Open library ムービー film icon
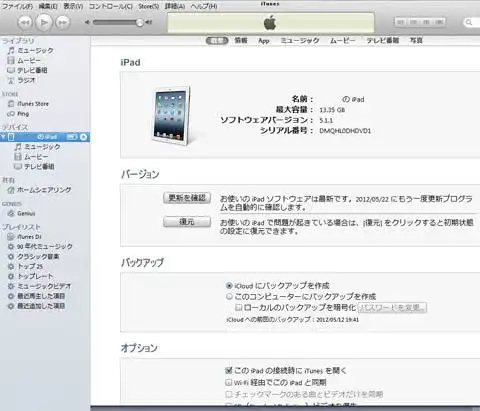 tap(11, 60)
